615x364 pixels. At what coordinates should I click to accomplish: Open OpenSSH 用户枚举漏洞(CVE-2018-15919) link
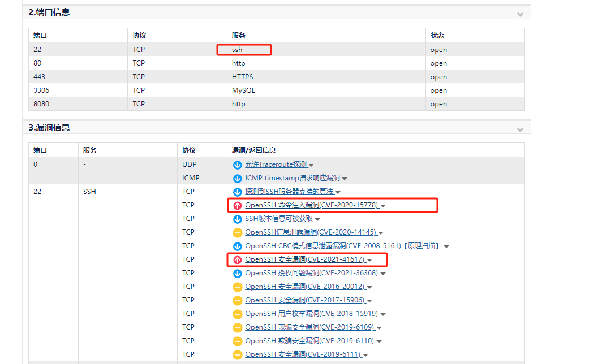[x=312, y=314]
